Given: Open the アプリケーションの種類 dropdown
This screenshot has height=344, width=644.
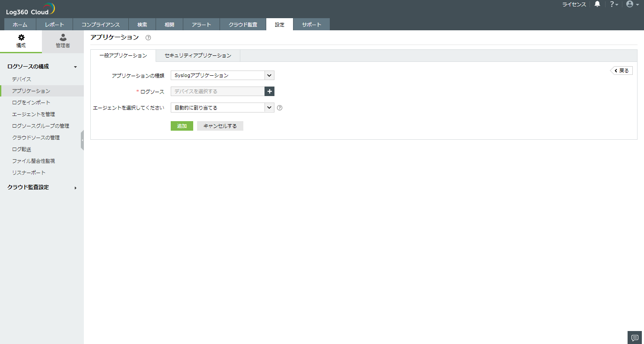Looking at the screenshot, I should pos(223,75).
